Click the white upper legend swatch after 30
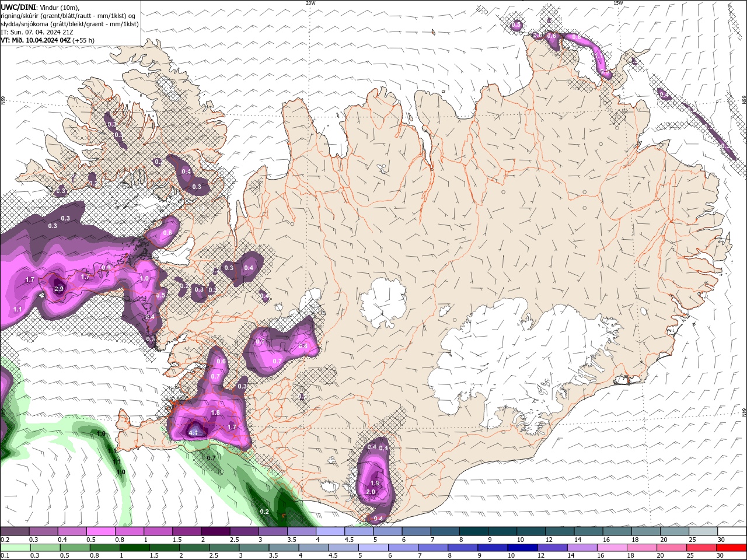Image resolution: width=747 pixels, height=560 pixels. point(732,531)
